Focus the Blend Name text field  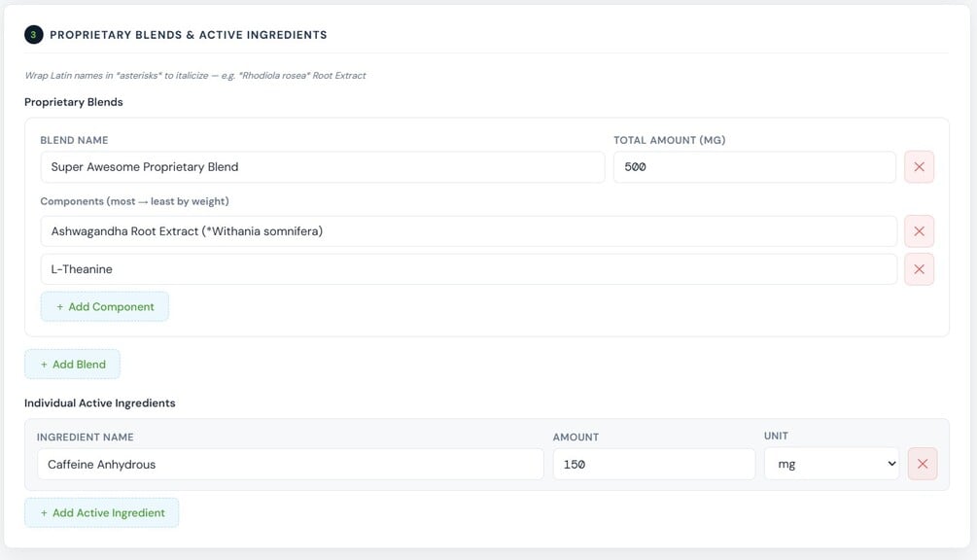tap(322, 167)
